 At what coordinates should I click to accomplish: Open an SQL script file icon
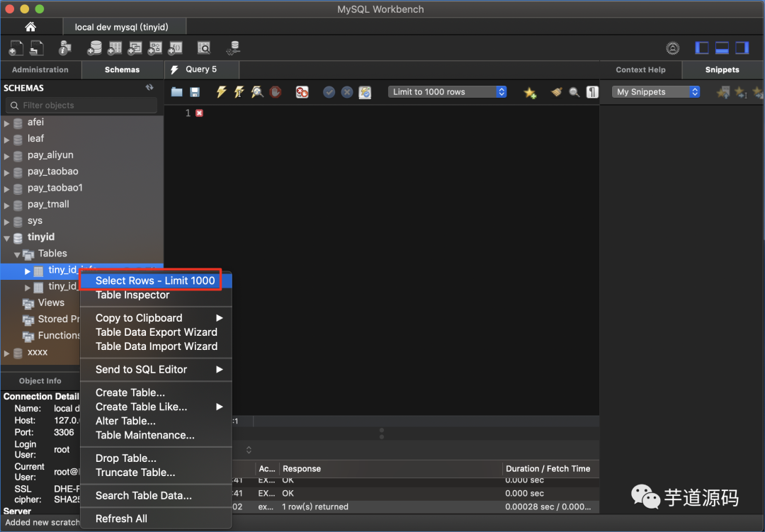[37, 48]
